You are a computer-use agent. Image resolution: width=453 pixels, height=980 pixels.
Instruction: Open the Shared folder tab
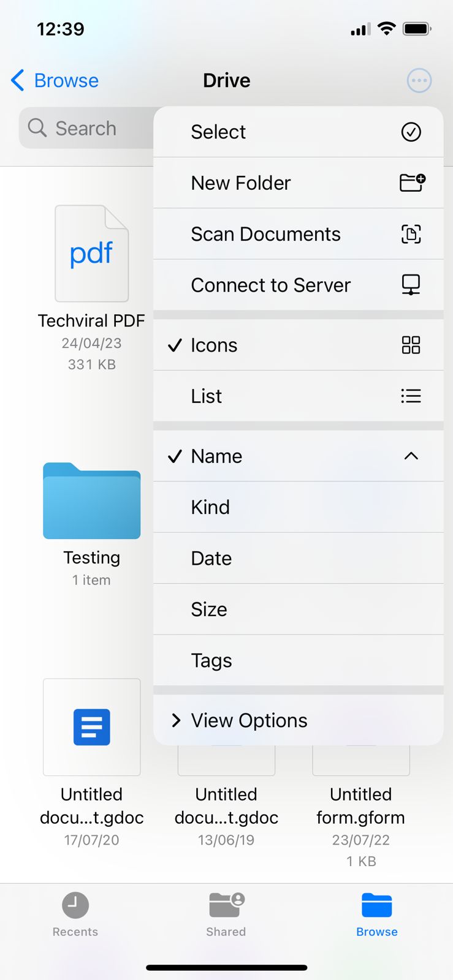pos(226,914)
